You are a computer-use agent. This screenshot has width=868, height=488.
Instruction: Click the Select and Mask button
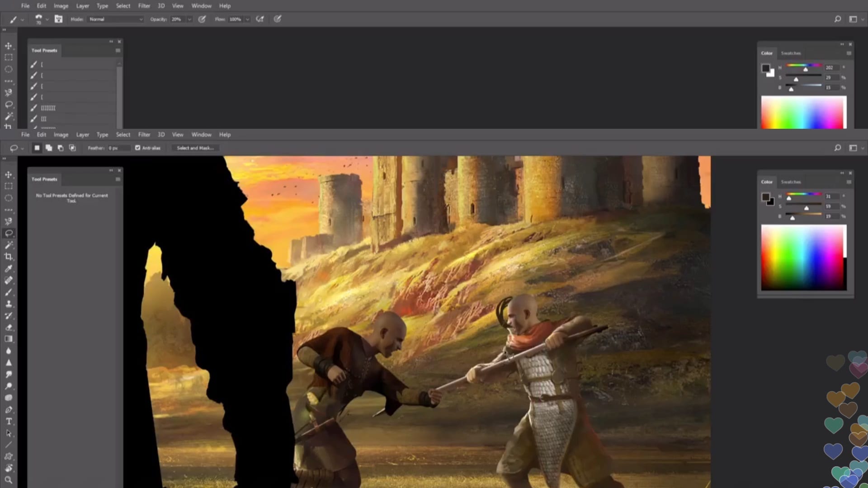pyautogui.click(x=195, y=148)
